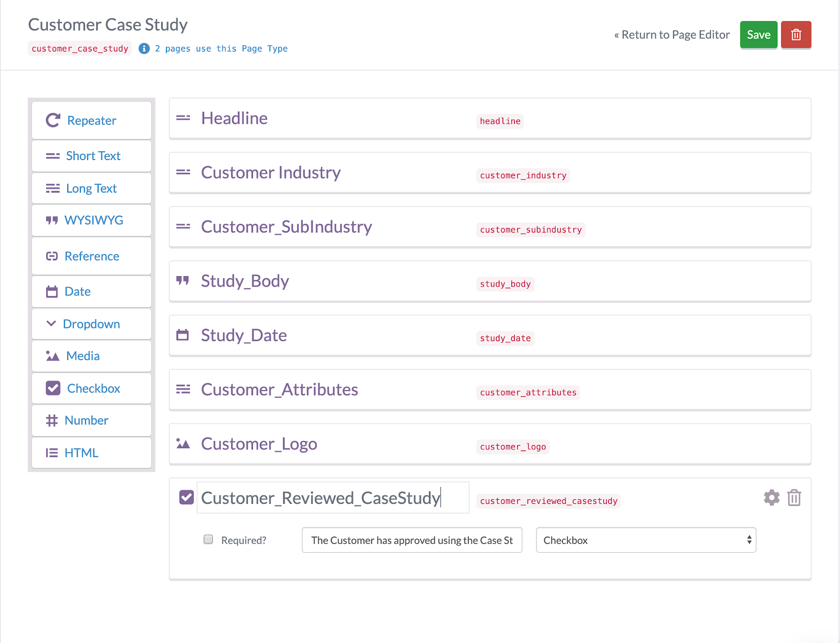Viewport: 840px width, 643px height.
Task: Delete the Customer_Reviewed_CaseStudy field with trash icon
Action: 794,498
